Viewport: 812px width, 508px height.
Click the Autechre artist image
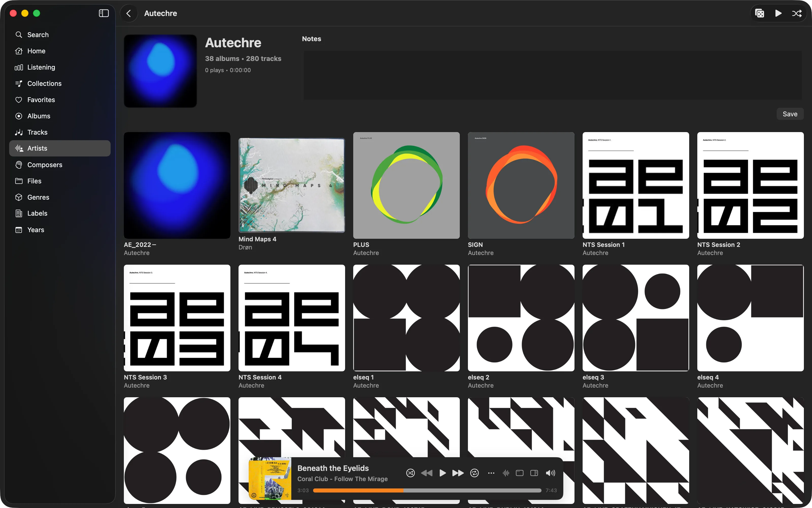[x=160, y=71]
